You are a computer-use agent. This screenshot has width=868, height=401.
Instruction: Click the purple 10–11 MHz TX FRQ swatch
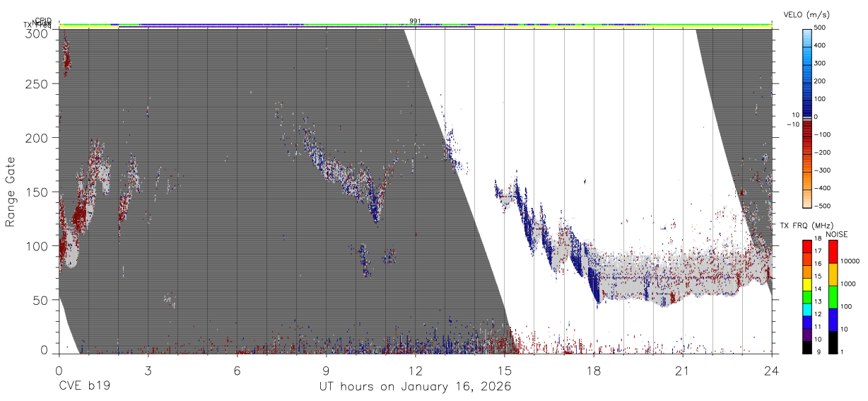point(807,335)
